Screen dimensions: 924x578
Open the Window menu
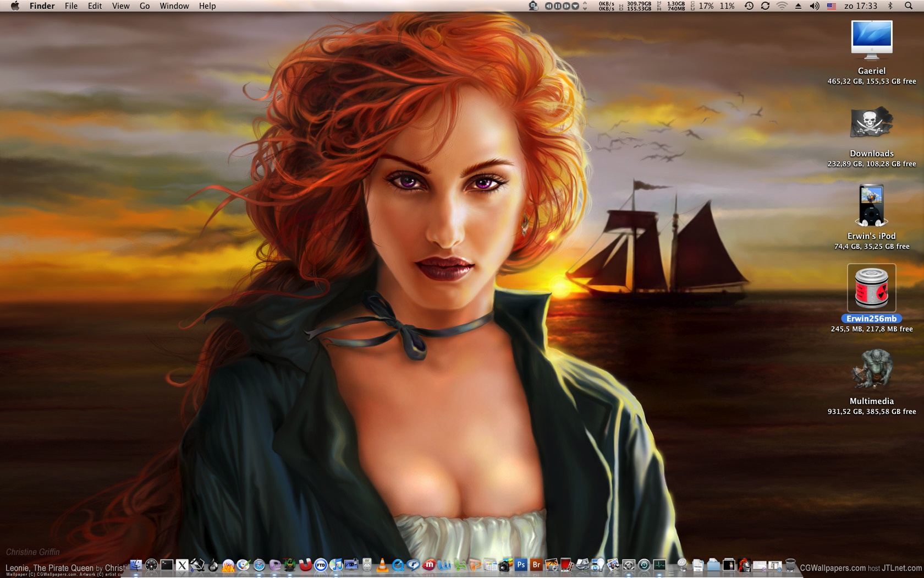point(174,6)
